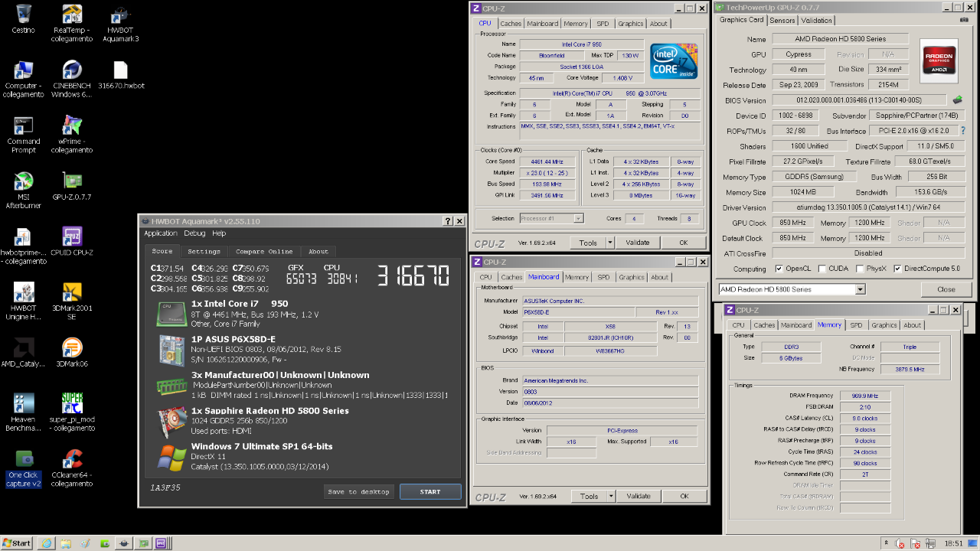Launch the CCleaner64 desktop shortcut

[72, 468]
